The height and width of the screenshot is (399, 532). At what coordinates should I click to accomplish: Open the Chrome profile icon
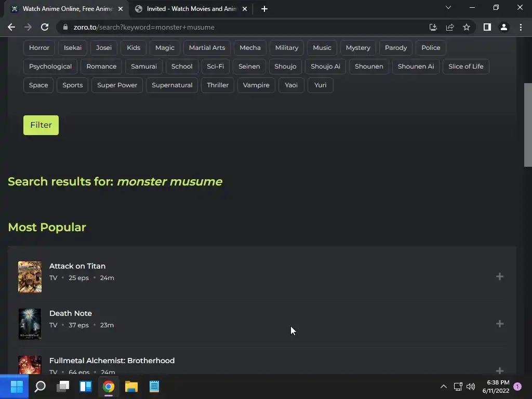click(x=504, y=27)
